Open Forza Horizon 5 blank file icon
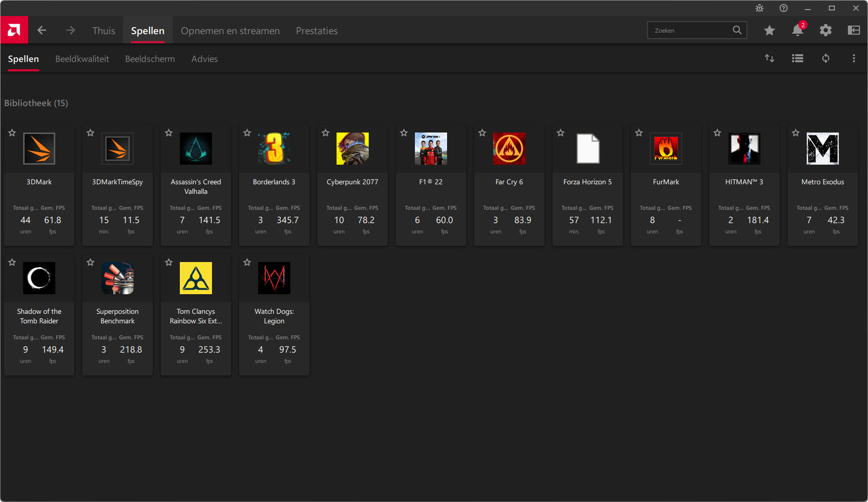Screen dimensions: 868x502 (x=588, y=149)
